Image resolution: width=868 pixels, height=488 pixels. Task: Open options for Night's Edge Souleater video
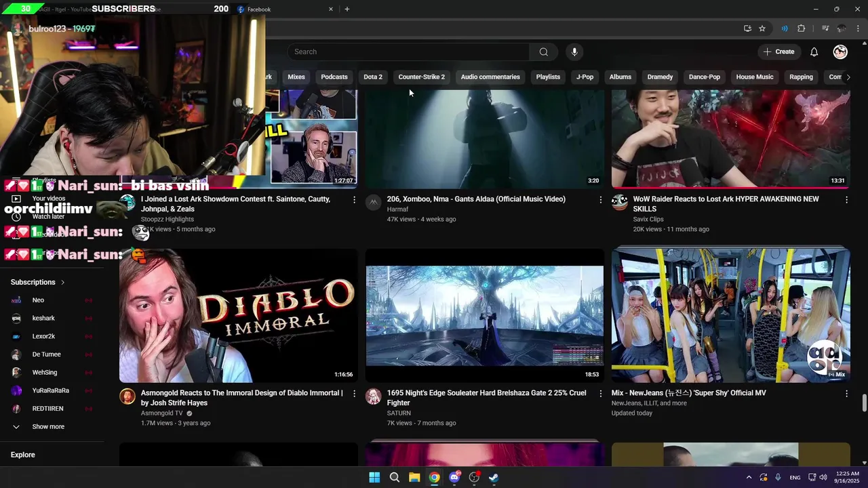click(600, 394)
